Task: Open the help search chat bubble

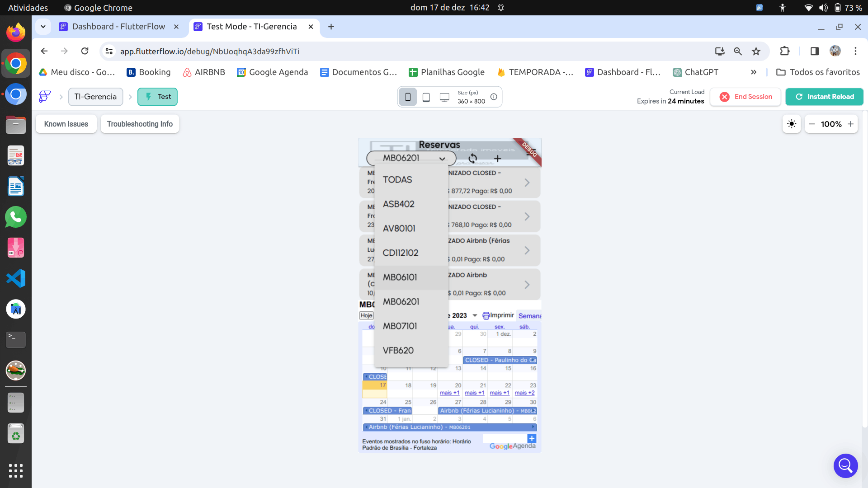Action: tap(845, 465)
